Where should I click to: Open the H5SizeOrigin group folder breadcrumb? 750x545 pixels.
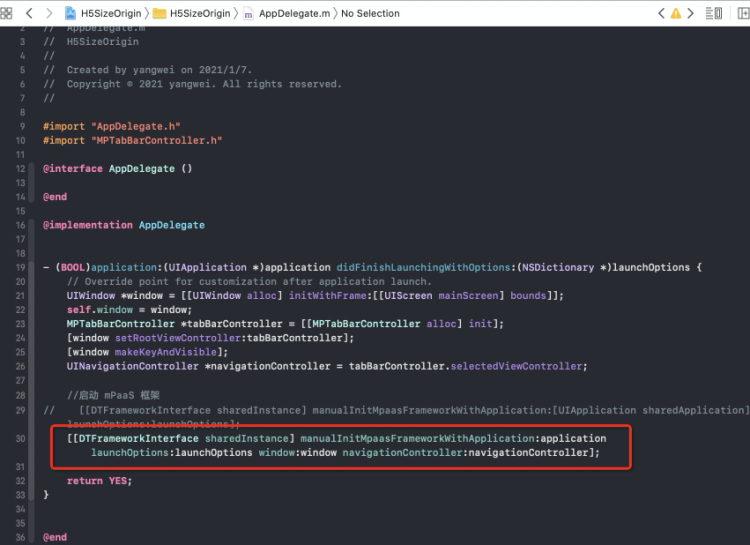coord(200,13)
